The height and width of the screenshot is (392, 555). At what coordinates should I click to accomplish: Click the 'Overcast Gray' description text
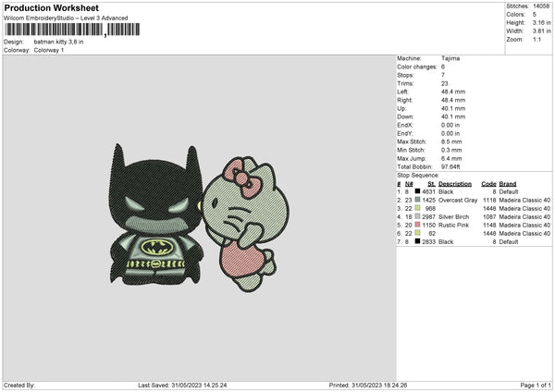pyautogui.click(x=458, y=201)
